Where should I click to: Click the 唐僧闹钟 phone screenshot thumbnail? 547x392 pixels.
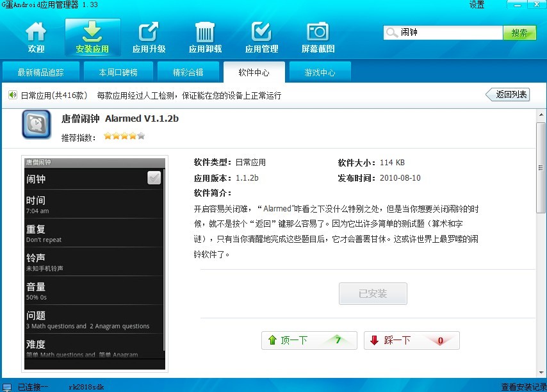[x=95, y=264]
